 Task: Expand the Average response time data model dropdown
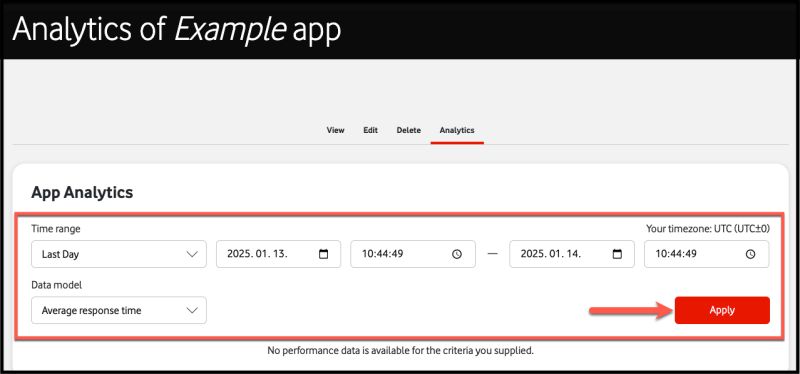coord(119,310)
